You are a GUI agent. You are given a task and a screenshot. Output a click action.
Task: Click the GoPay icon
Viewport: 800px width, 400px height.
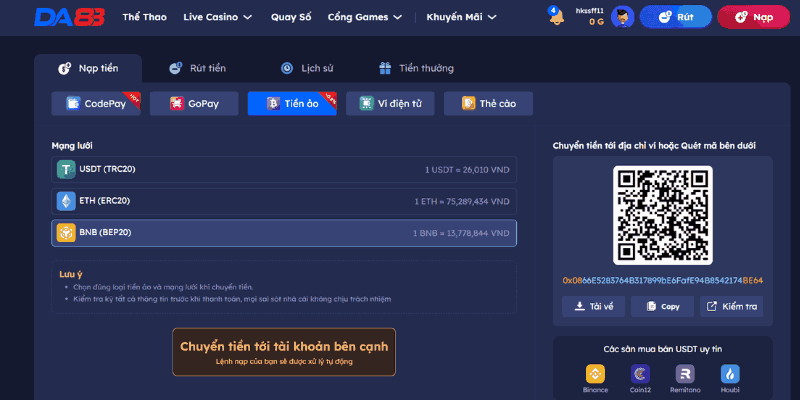(177, 104)
